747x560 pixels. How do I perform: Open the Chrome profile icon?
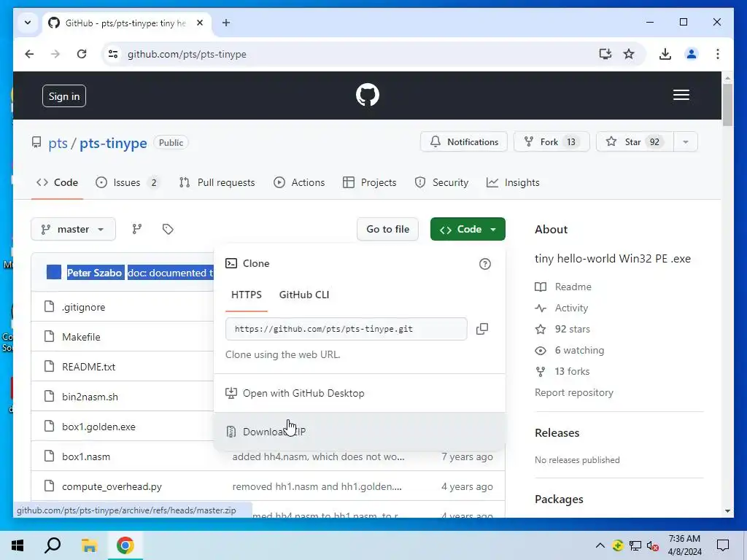pyautogui.click(x=692, y=54)
